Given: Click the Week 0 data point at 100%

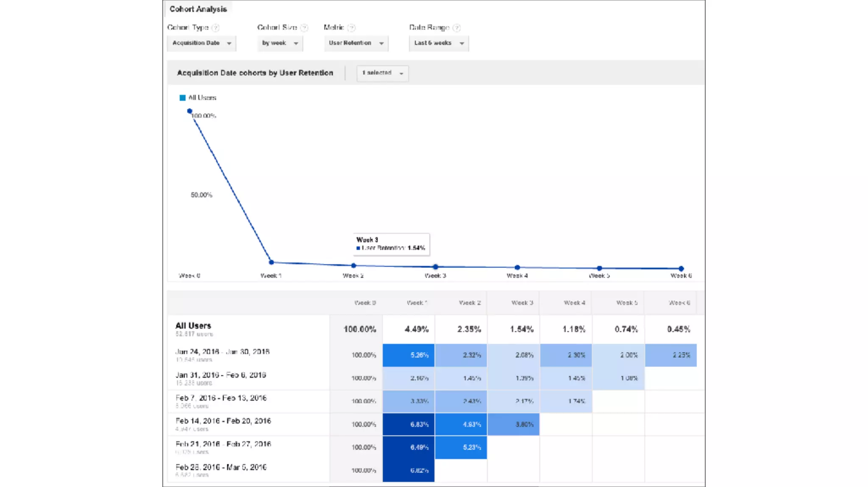Looking at the screenshot, I should point(189,111).
